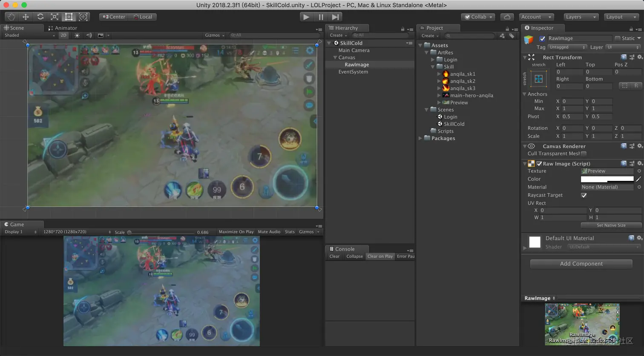Click the Step frame button
Screen dimensions: 644x356
pyautogui.click(x=336, y=17)
